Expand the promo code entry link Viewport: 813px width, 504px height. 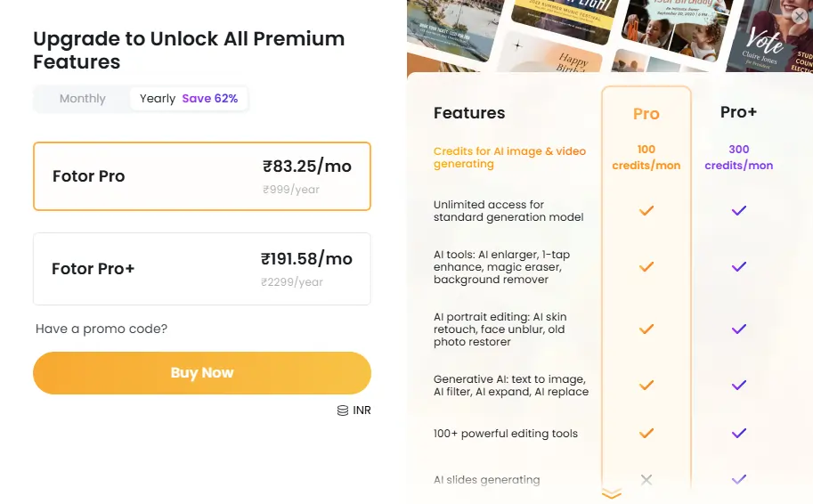tap(102, 329)
